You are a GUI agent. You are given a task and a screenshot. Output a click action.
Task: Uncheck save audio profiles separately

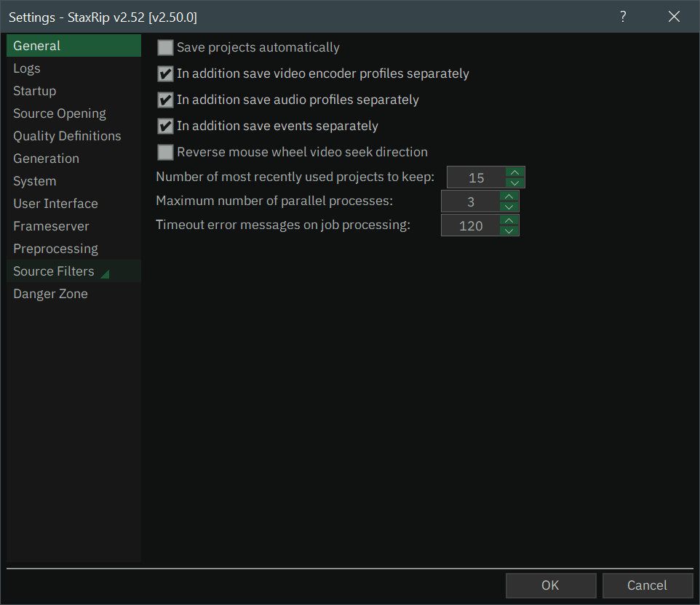(165, 100)
